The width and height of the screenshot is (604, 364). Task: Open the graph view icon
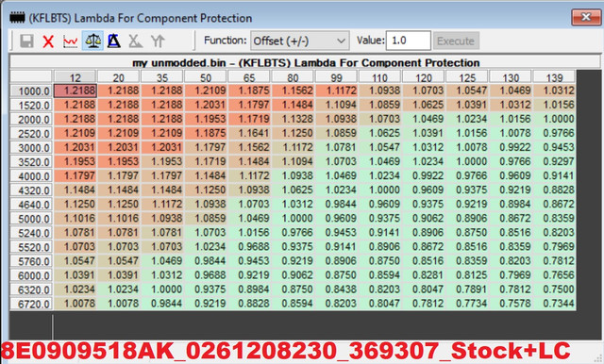pos(70,41)
